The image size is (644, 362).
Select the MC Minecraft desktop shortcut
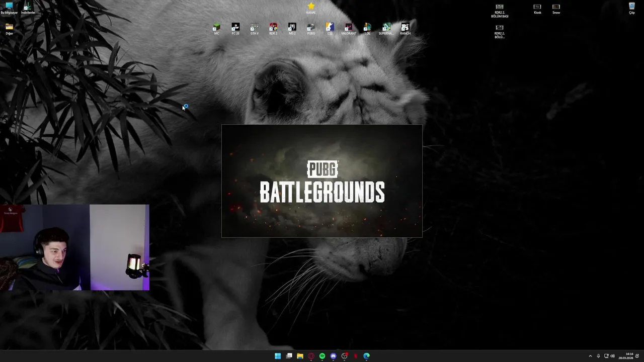pos(216,29)
